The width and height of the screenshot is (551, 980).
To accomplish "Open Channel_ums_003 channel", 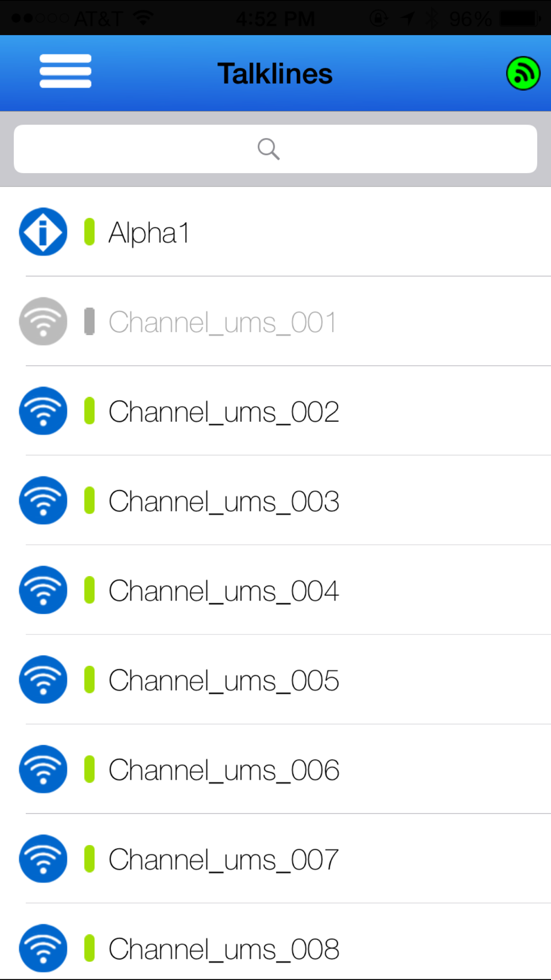I will pyautogui.click(x=275, y=500).
